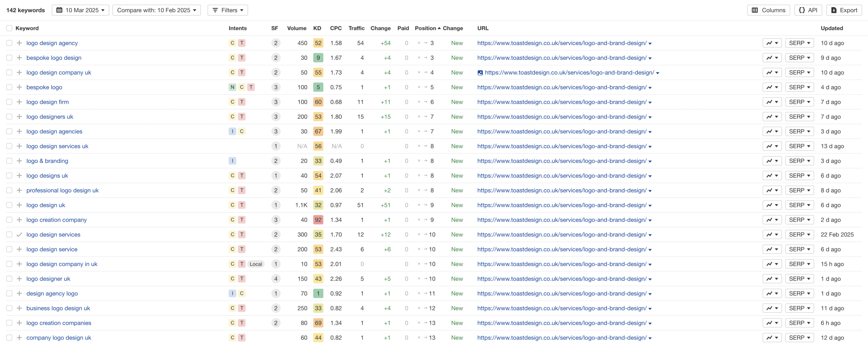This screenshot has width=868, height=346.
Task: Open SERP dropdown for 'logo design services'
Action: pos(800,234)
